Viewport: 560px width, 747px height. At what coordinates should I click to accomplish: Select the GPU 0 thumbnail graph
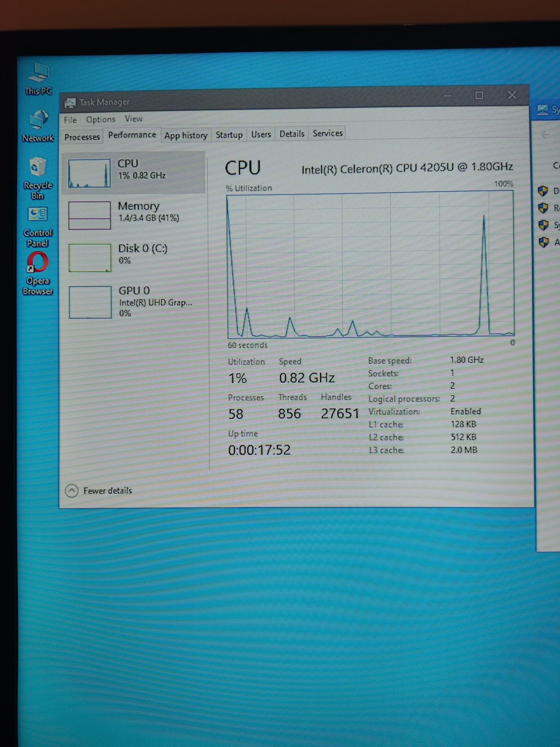[x=90, y=302]
